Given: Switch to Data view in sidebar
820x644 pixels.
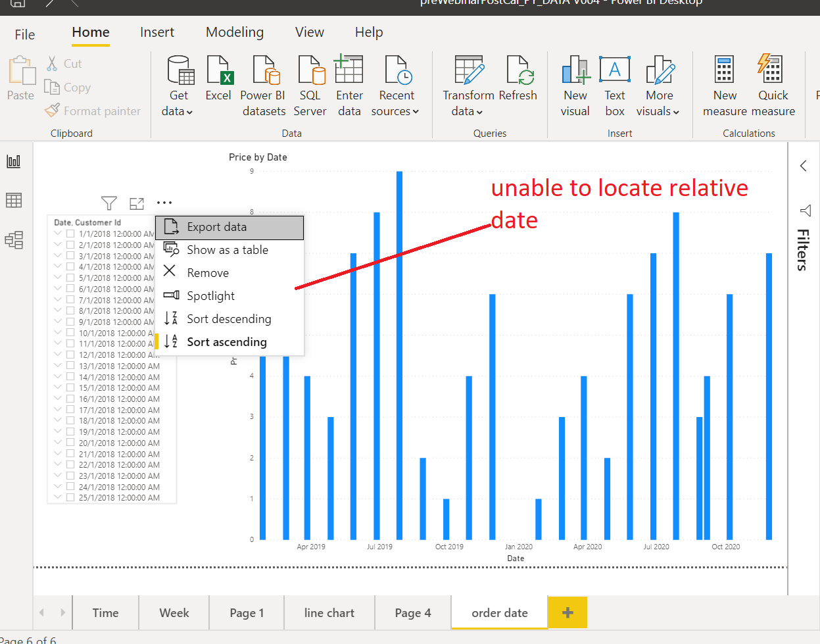Looking at the screenshot, I should click(x=14, y=200).
